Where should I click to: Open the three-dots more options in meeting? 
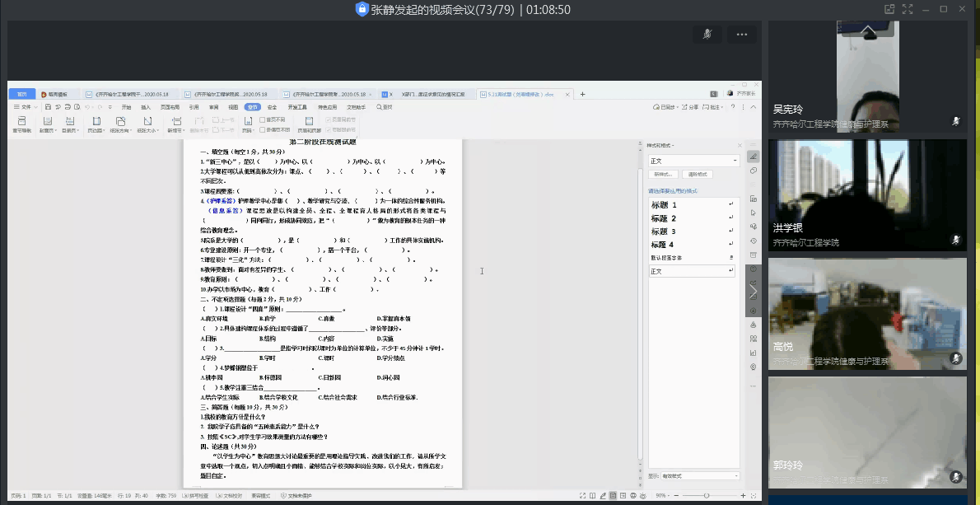click(741, 35)
